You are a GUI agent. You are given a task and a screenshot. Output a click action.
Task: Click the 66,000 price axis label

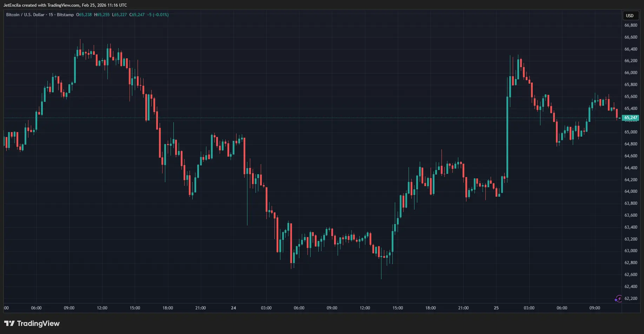click(x=631, y=73)
